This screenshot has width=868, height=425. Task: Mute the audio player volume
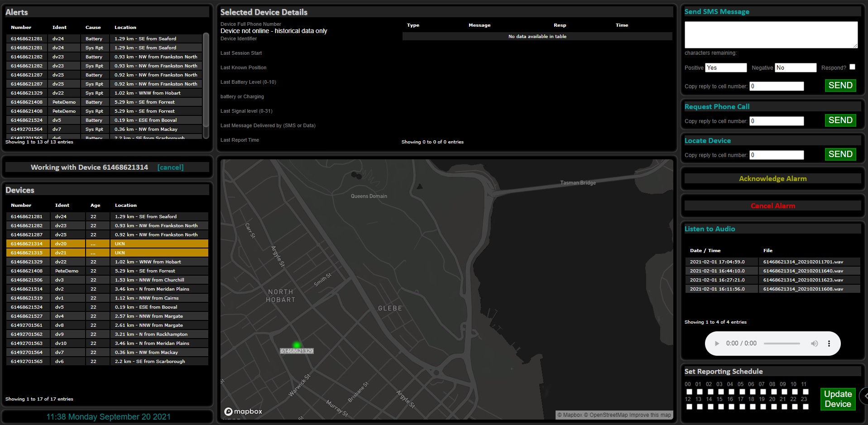pyautogui.click(x=814, y=344)
